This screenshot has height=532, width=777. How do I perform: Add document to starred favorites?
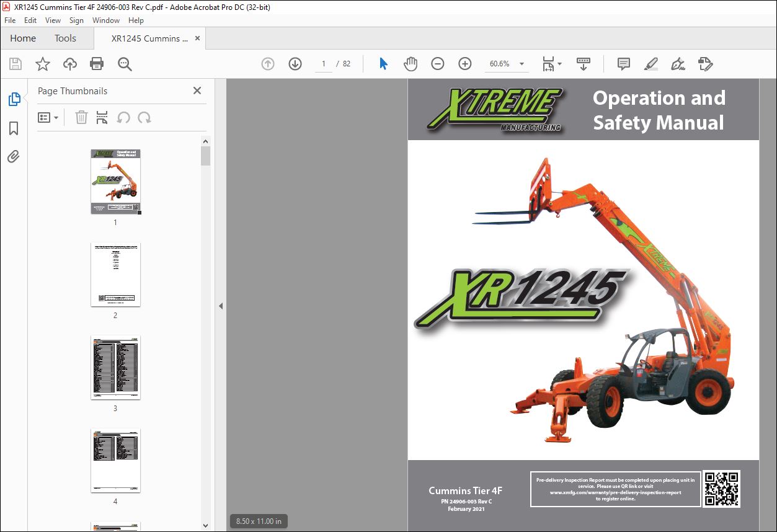pyautogui.click(x=42, y=64)
